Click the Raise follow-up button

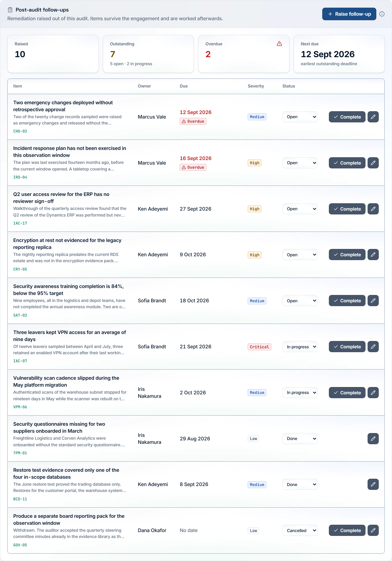pyautogui.click(x=349, y=14)
